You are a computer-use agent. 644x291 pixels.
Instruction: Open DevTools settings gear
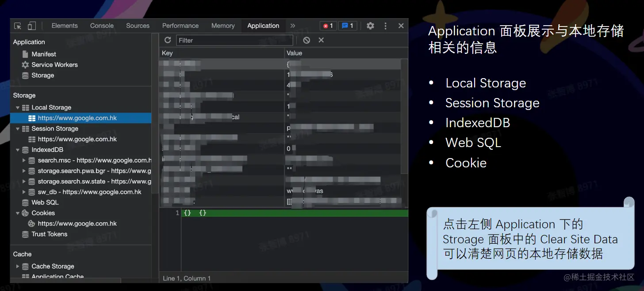(370, 26)
